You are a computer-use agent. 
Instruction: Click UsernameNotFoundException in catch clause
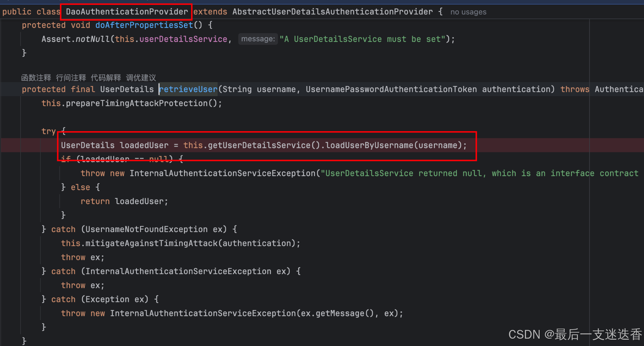tap(146, 229)
